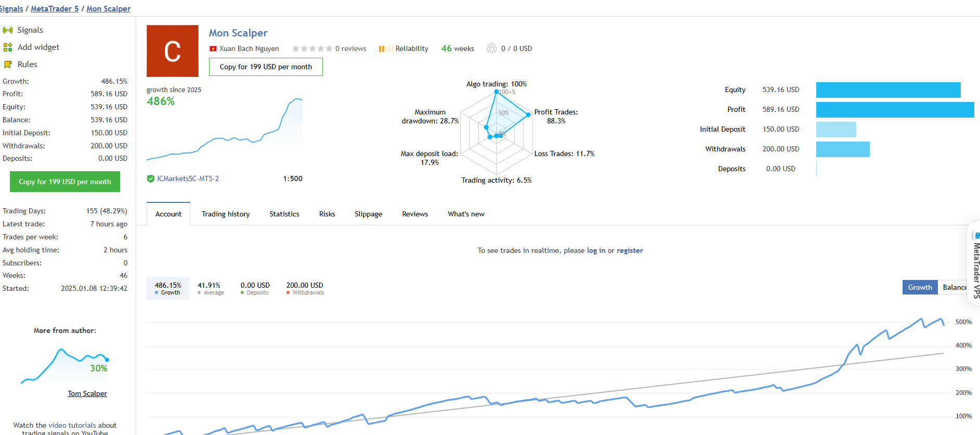980x435 pixels.
Task: Click the Add widget grid icon
Action: coord(8,47)
